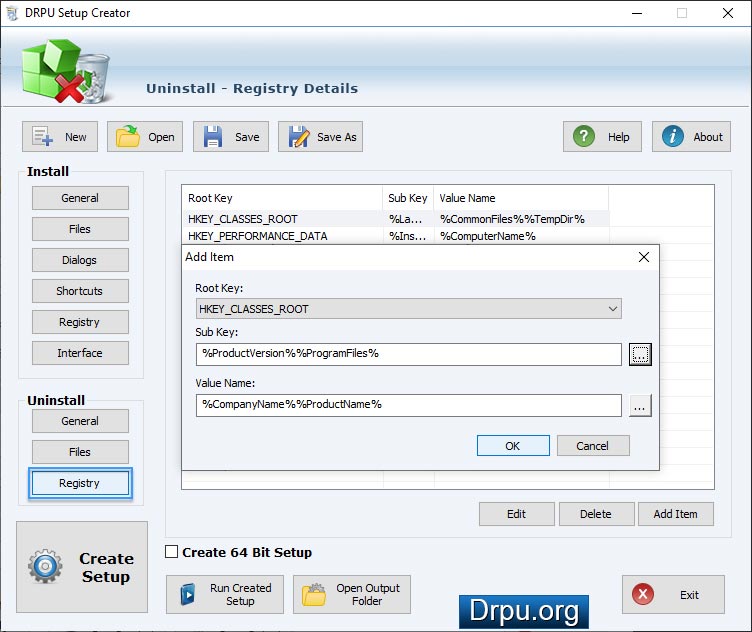
Task: Close the DRPU Setup Creator window
Action: (728, 13)
